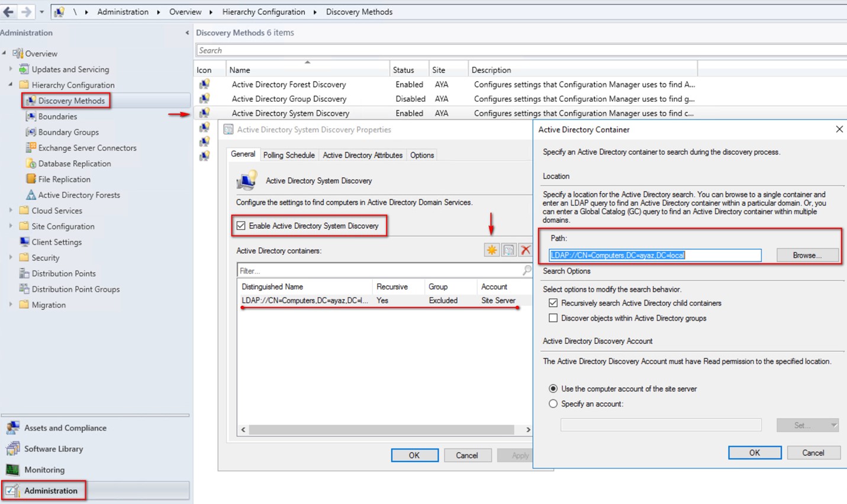The height and width of the screenshot is (504, 847).
Task: Check Discover objects within Active Directory groups
Action: [553, 318]
